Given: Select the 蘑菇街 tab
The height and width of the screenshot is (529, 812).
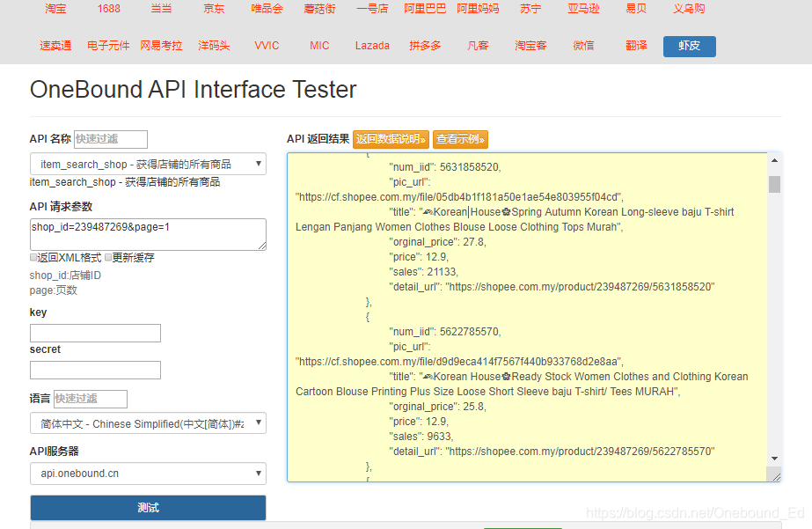Looking at the screenshot, I should tap(319, 9).
